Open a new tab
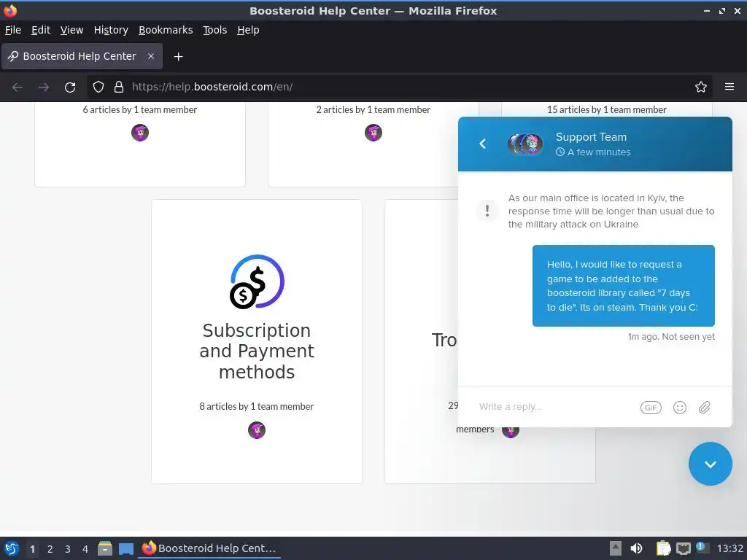The image size is (747, 560). [x=178, y=57]
